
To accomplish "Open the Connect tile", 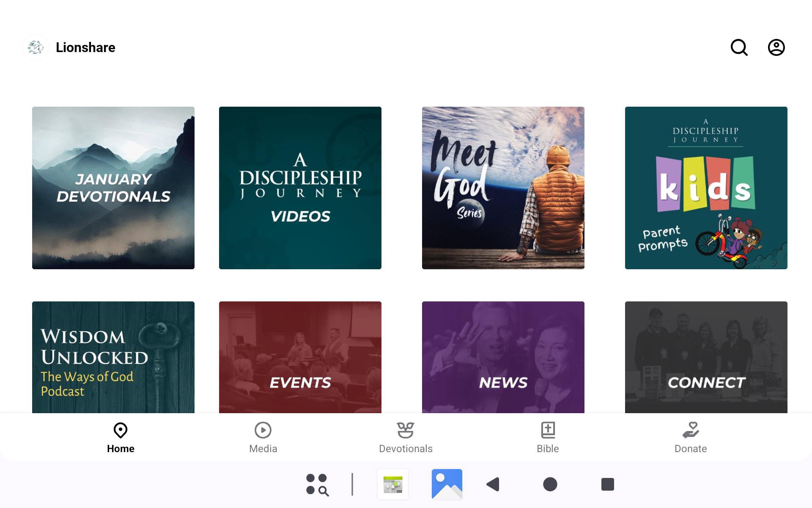I will (706, 357).
